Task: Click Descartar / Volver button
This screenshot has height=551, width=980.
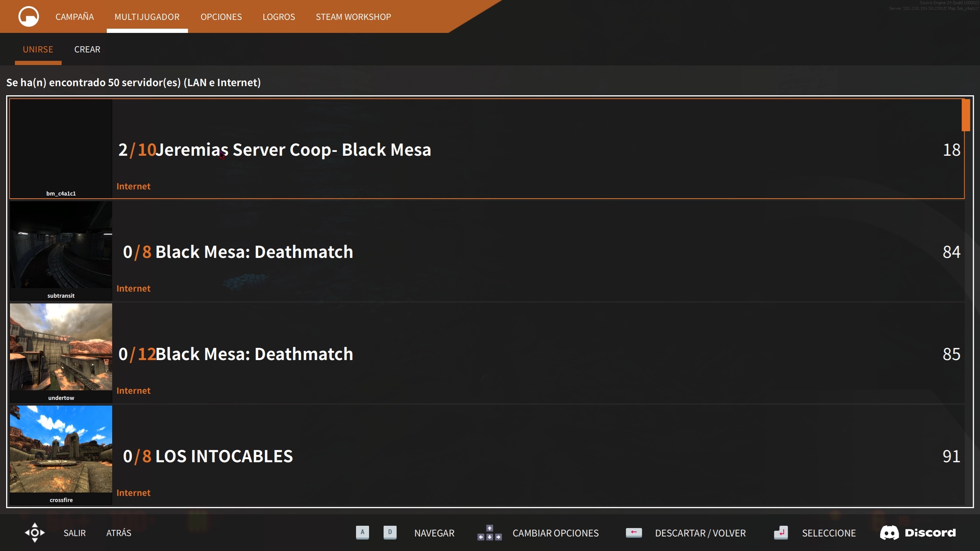Action: 701,533
